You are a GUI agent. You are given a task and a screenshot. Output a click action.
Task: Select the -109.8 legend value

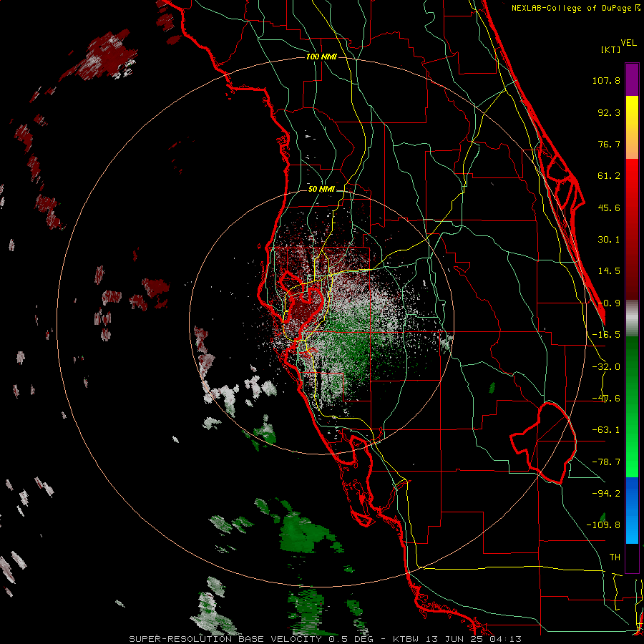[x=603, y=525]
